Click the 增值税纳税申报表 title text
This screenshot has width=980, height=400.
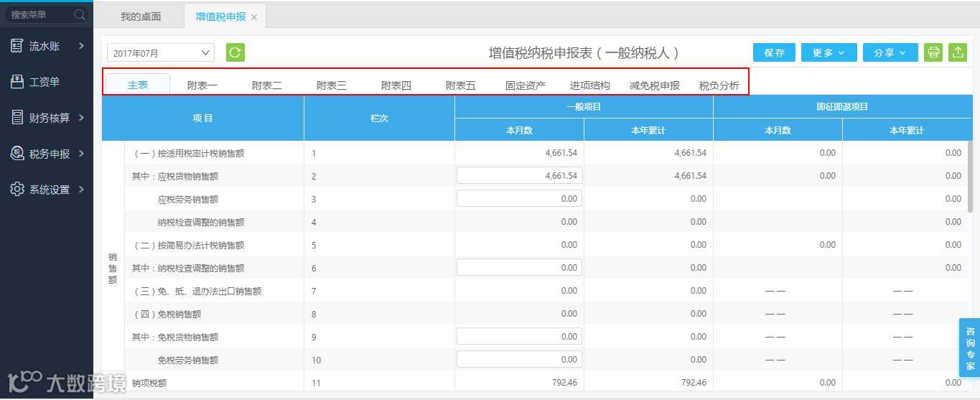pos(583,52)
